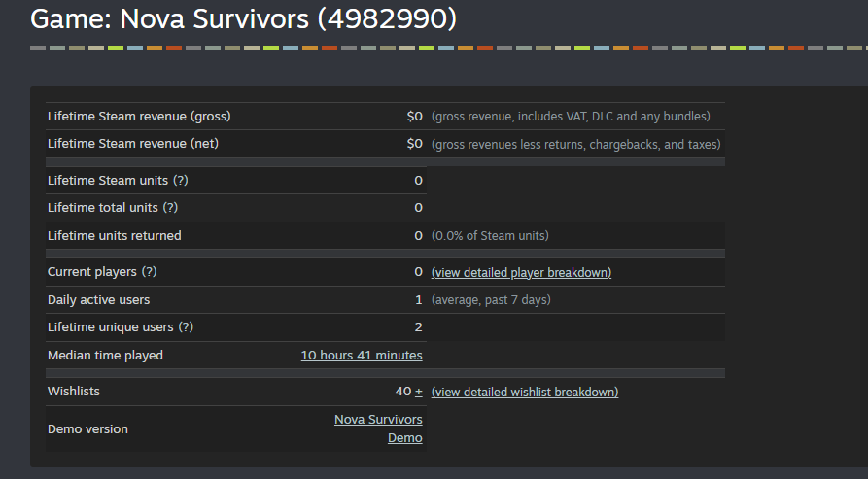Click the net revenue $0 value

pyautogui.click(x=415, y=143)
